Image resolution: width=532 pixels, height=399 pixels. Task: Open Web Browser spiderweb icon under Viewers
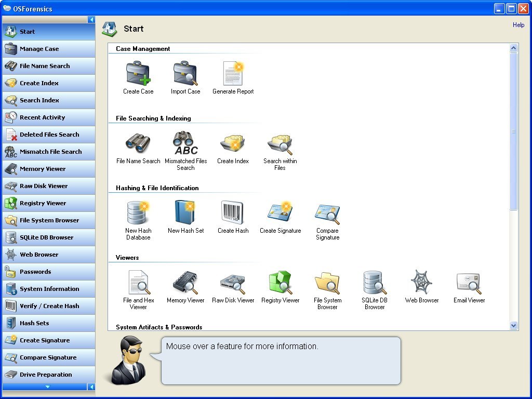click(422, 282)
